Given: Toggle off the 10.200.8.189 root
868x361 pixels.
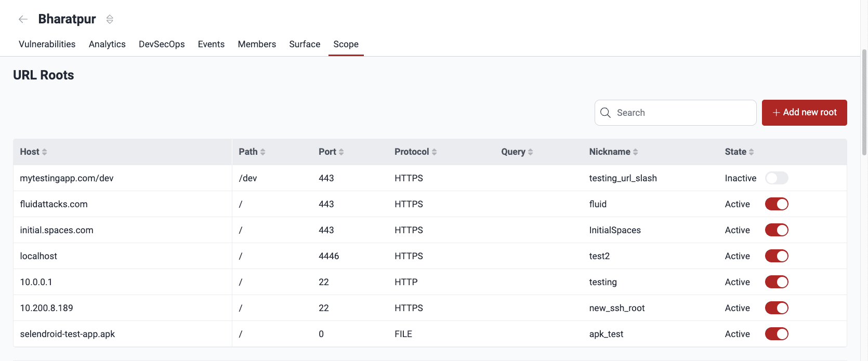Looking at the screenshot, I should 777,308.
